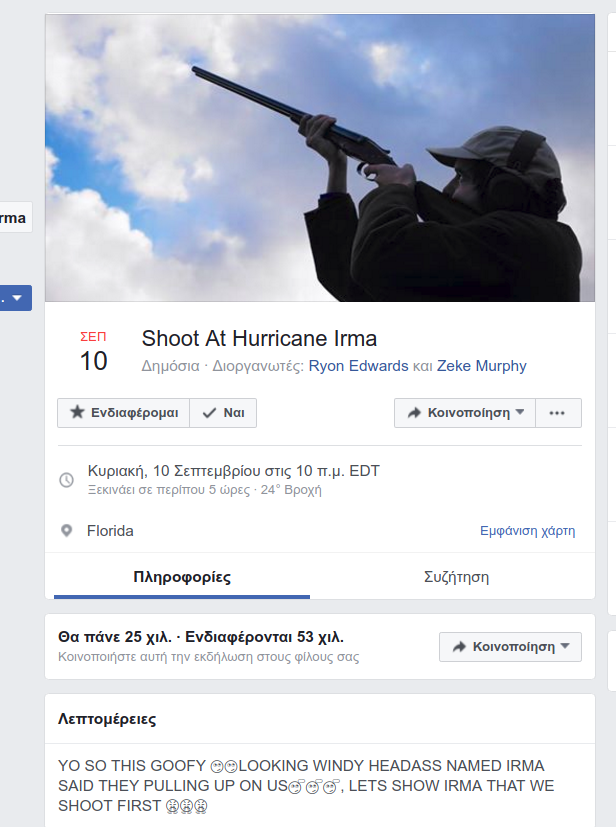The width and height of the screenshot is (616, 827).
Task: Open the event cover photo
Action: point(320,157)
